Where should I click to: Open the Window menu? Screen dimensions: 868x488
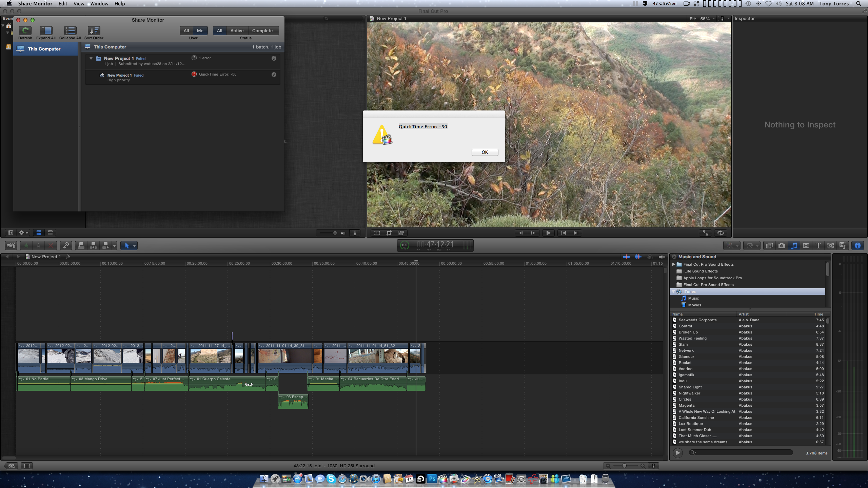click(99, 4)
